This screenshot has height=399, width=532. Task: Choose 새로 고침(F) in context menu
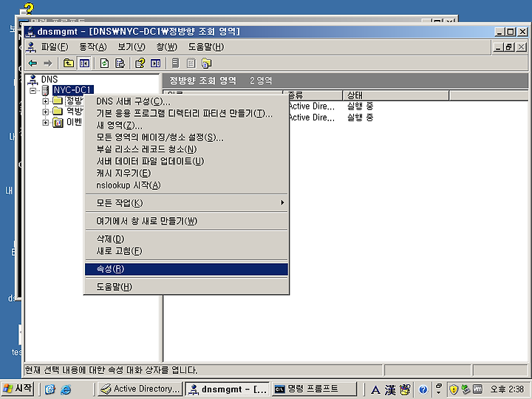pos(186,251)
